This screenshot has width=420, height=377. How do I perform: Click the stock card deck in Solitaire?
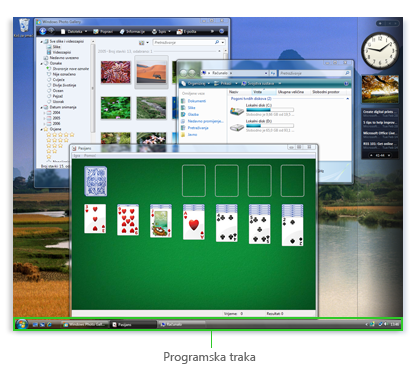[x=96, y=181]
